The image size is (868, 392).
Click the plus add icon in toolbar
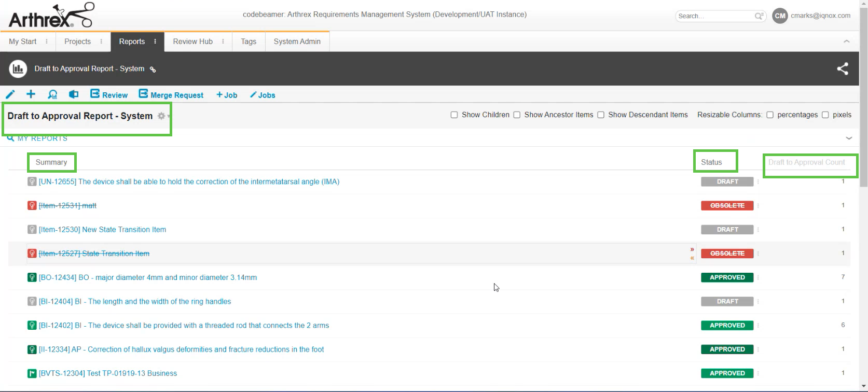[31, 94]
